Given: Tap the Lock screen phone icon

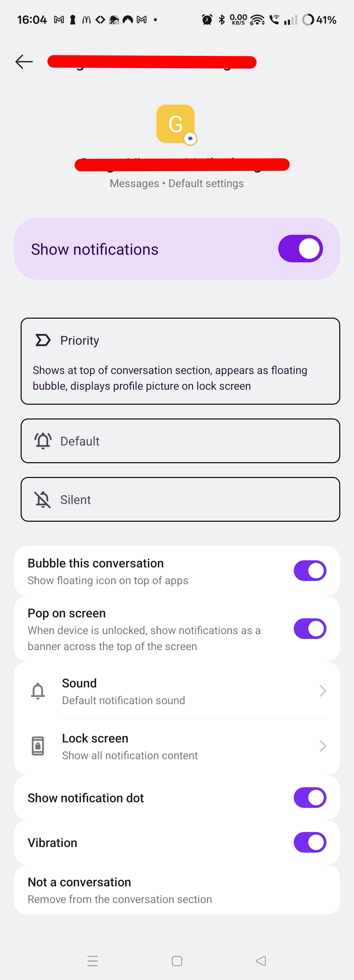Looking at the screenshot, I should (x=38, y=746).
